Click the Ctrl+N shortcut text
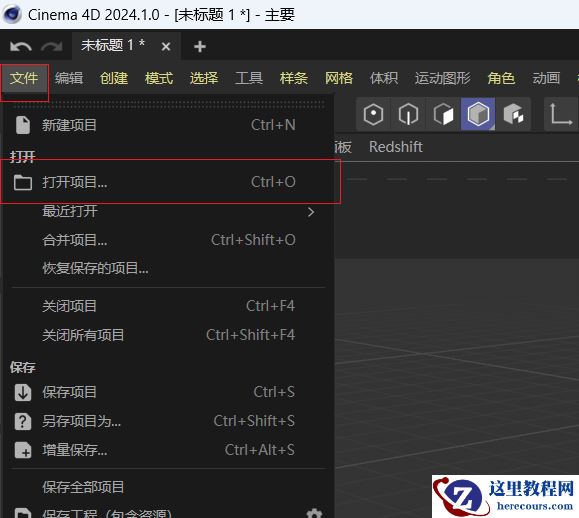This screenshot has width=579, height=518. [273, 125]
